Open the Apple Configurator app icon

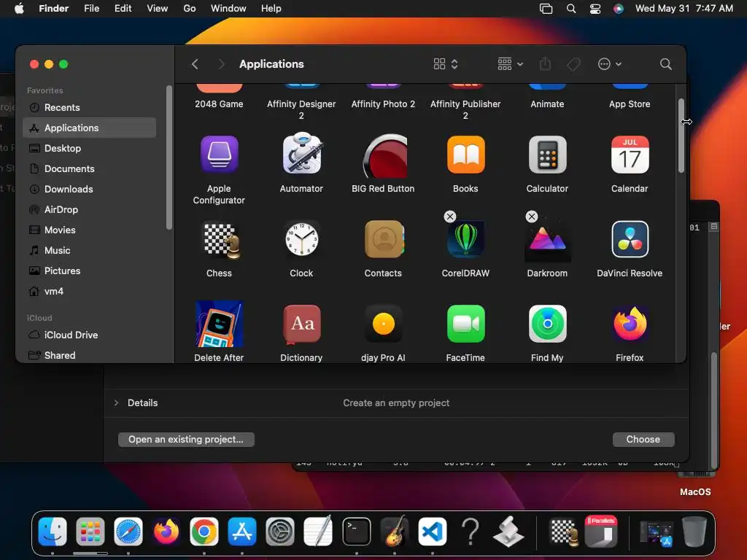coord(219,155)
